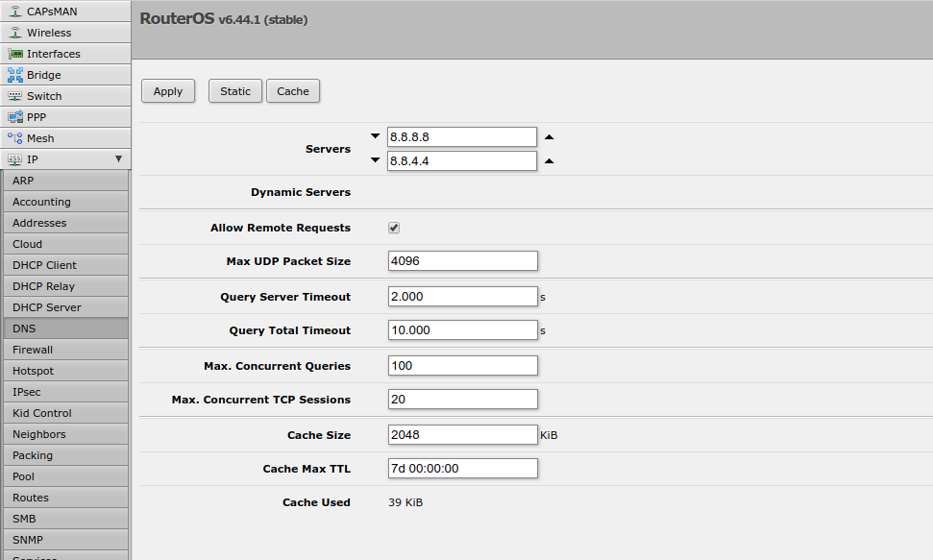This screenshot has height=560, width=933.
Task: Open DHCP Client settings
Action: (65, 265)
